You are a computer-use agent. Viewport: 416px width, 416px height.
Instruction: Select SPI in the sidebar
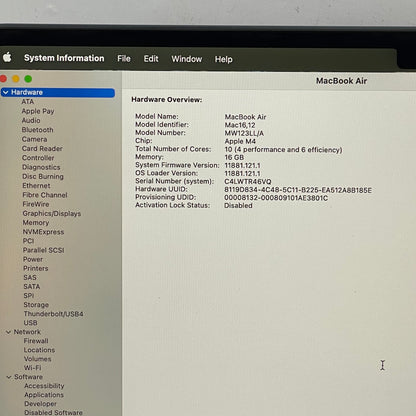pos(29,295)
